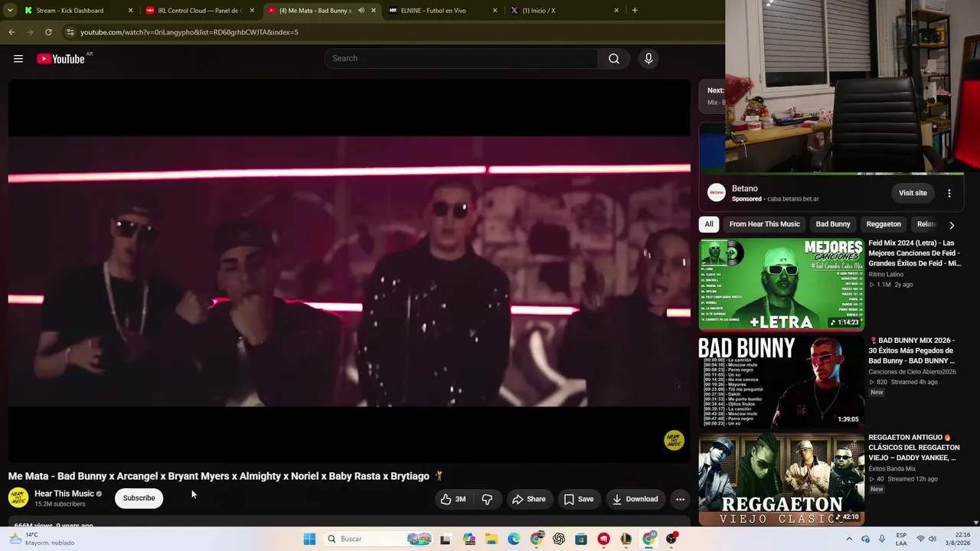Screen dimensions: 980x551
Task: Show more filter chips with arrow
Action: pyautogui.click(x=952, y=225)
